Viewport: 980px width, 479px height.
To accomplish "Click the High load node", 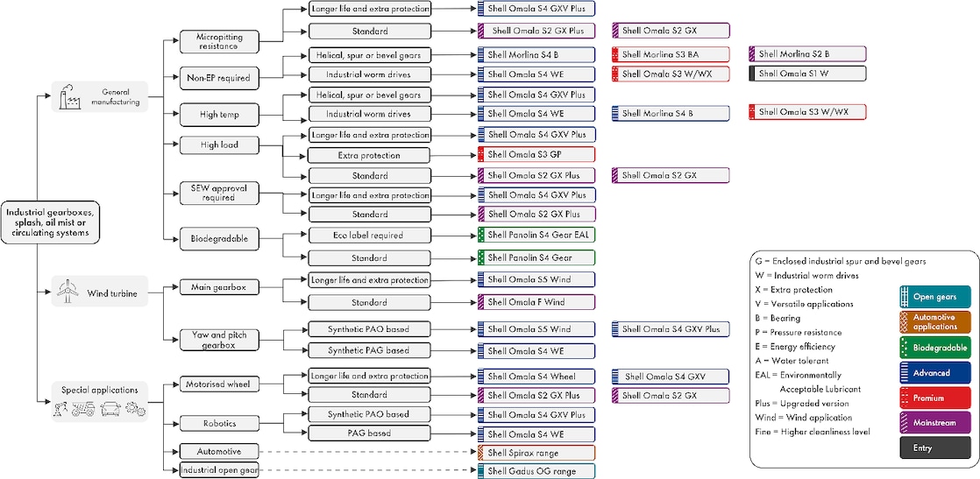I will tap(219, 145).
